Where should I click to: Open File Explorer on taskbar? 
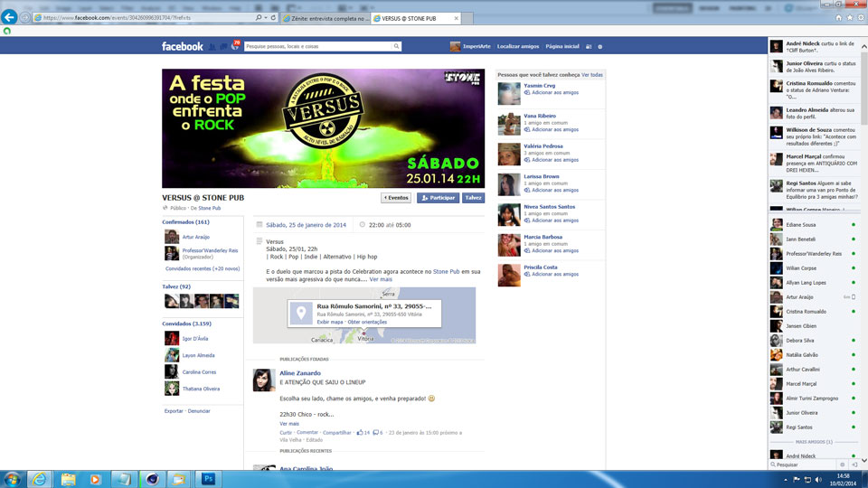point(68,479)
